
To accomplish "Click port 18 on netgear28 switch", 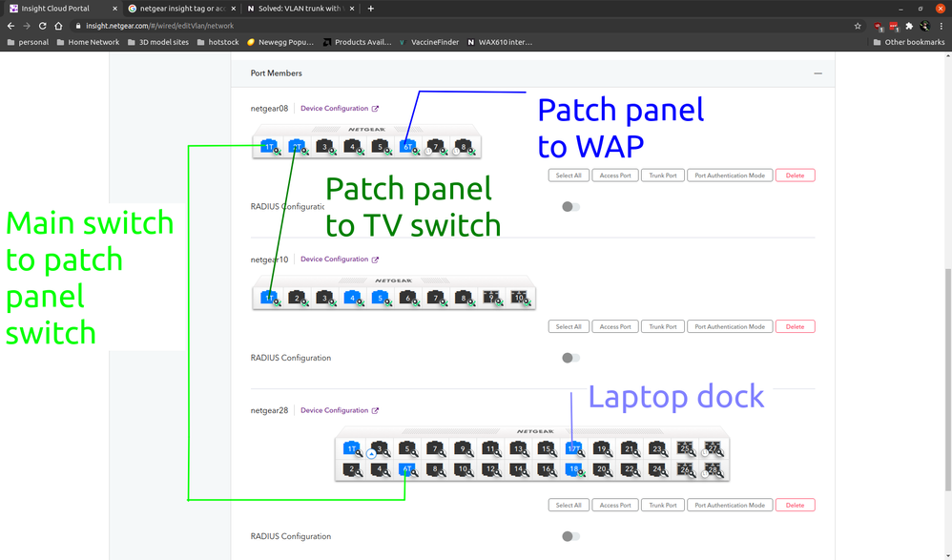I will pos(573,469).
